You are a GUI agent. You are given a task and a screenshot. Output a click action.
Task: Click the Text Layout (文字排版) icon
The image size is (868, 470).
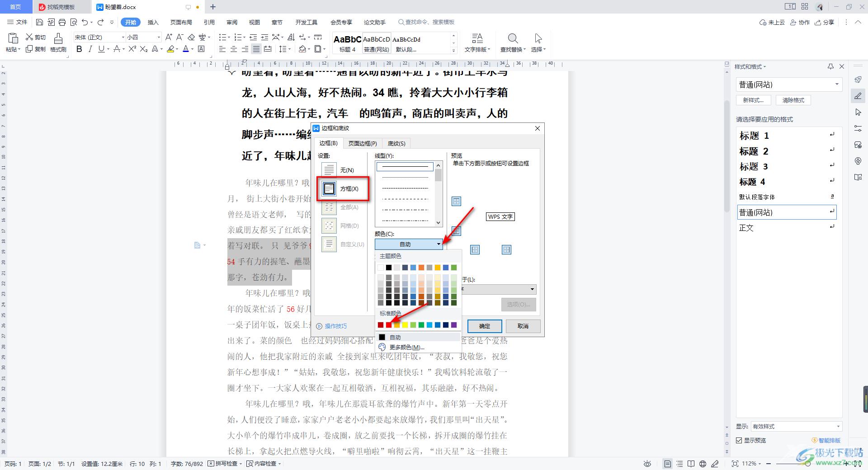click(x=477, y=38)
